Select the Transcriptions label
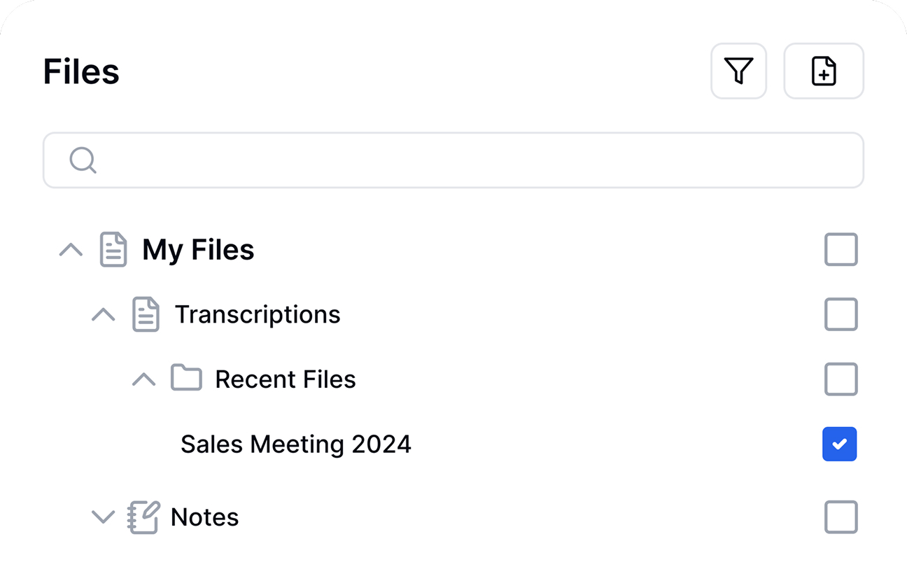The width and height of the screenshot is (907, 588). (x=257, y=315)
